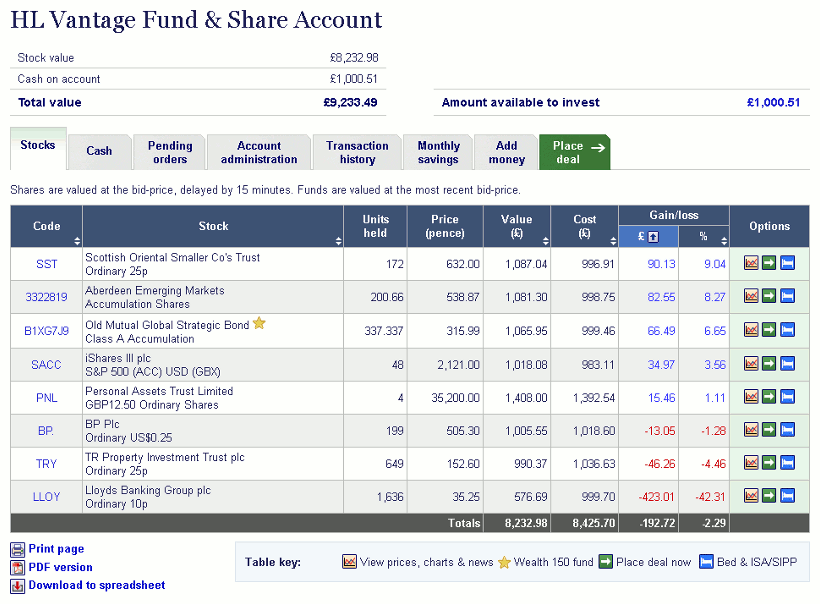Open the SST stock code link
Screen dimensions: 820x604
tap(47, 264)
